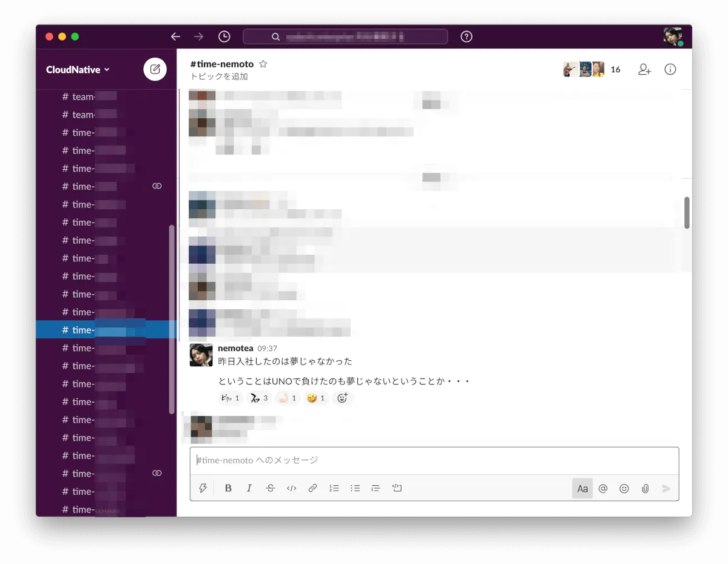Click the nemotea username on the message
Screen dimensions: 728x564
(x=235, y=348)
